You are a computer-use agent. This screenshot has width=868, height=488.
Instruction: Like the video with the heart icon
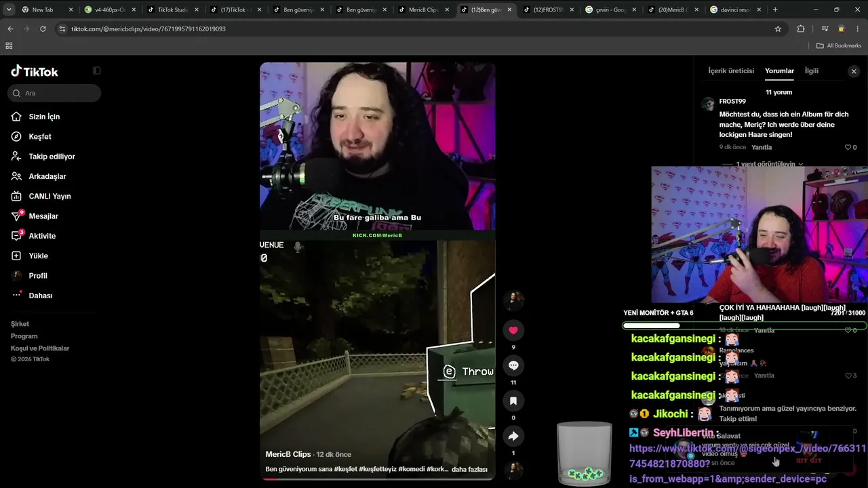pos(513,330)
